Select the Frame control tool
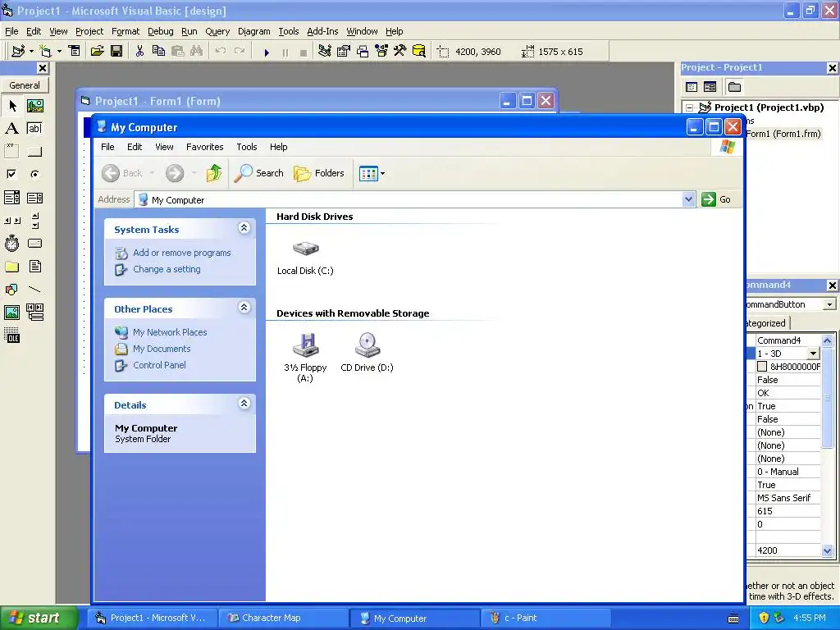 click(x=11, y=152)
